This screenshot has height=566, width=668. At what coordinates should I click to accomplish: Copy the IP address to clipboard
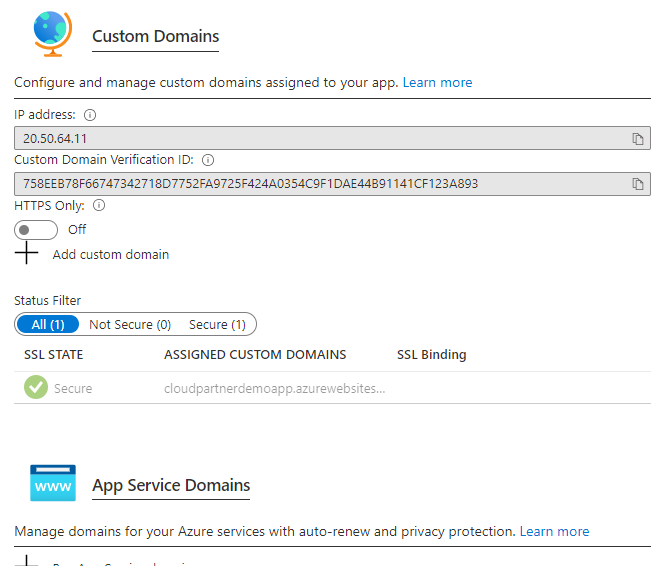pyautogui.click(x=637, y=139)
